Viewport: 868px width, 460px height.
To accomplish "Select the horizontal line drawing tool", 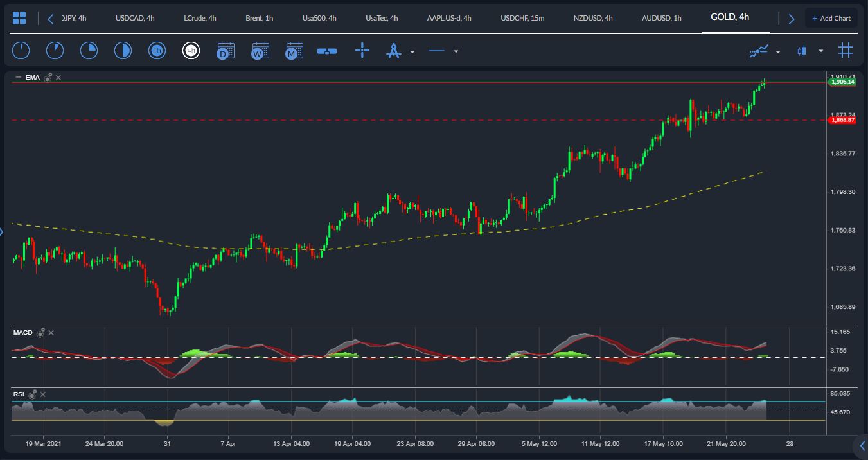I will [x=437, y=51].
